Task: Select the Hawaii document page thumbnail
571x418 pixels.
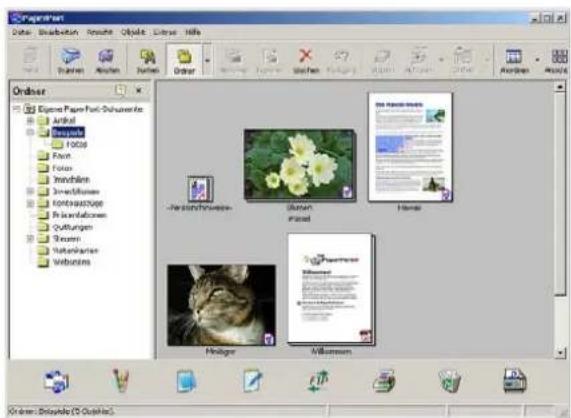Action: (x=410, y=147)
